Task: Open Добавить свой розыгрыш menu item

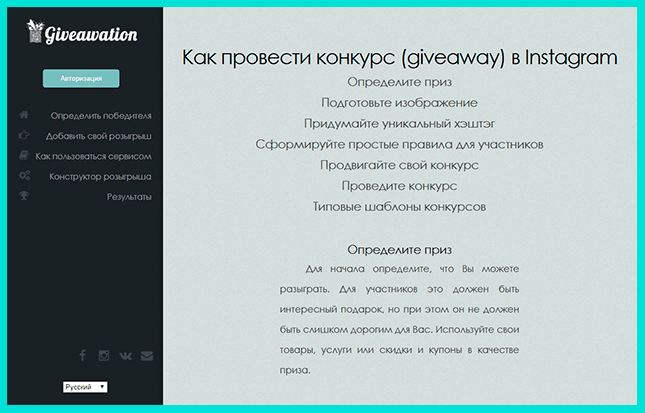Action: click(x=99, y=136)
